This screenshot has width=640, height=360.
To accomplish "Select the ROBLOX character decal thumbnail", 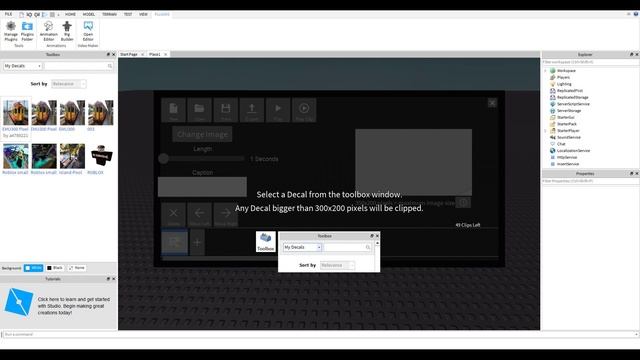I will [x=101, y=156].
